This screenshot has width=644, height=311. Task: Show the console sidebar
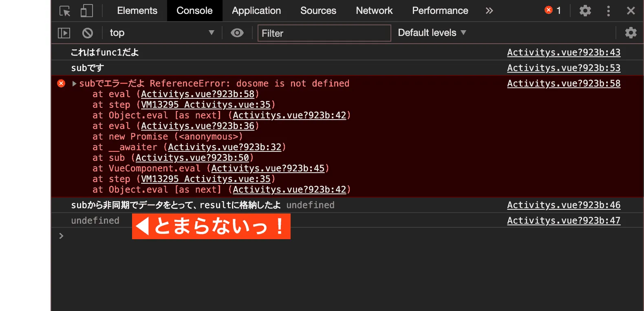coord(64,33)
